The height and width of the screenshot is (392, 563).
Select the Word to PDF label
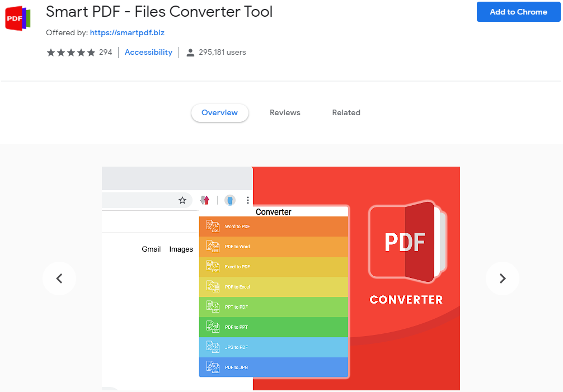click(237, 226)
